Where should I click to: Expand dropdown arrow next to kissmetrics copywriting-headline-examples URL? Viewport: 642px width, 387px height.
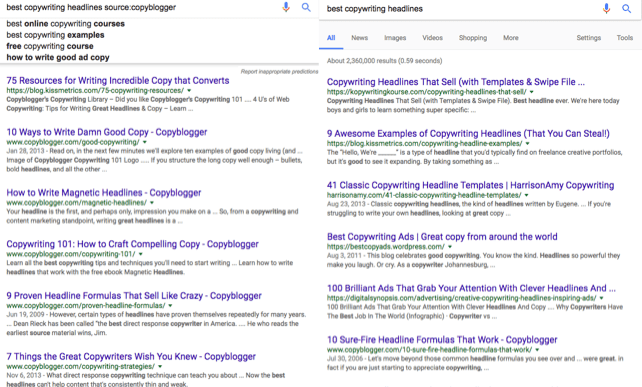point(527,144)
